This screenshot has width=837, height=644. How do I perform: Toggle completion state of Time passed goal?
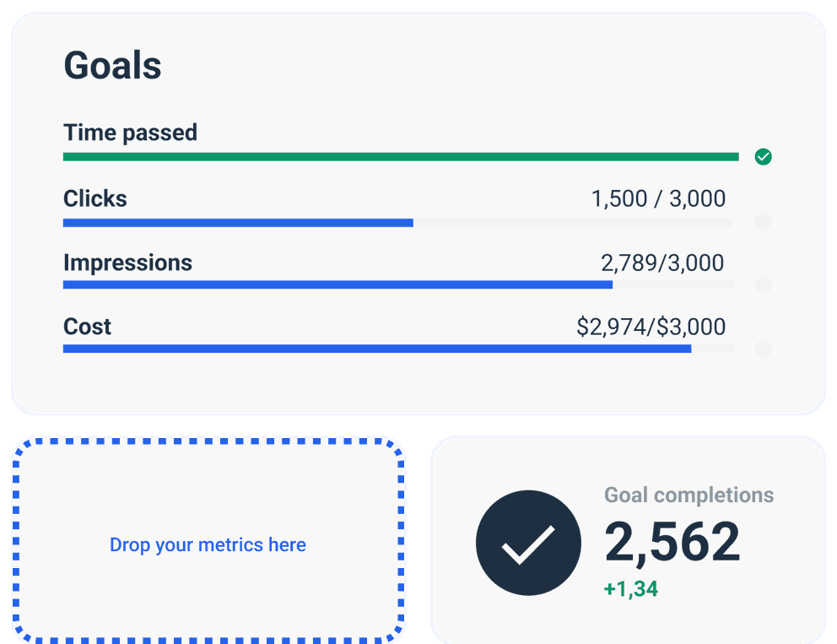pyautogui.click(x=763, y=157)
